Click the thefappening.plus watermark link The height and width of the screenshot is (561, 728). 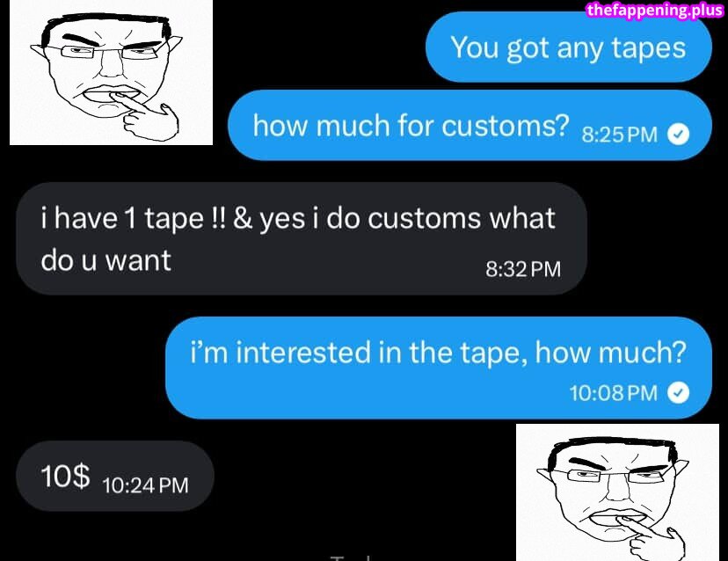tap(655, 10)
